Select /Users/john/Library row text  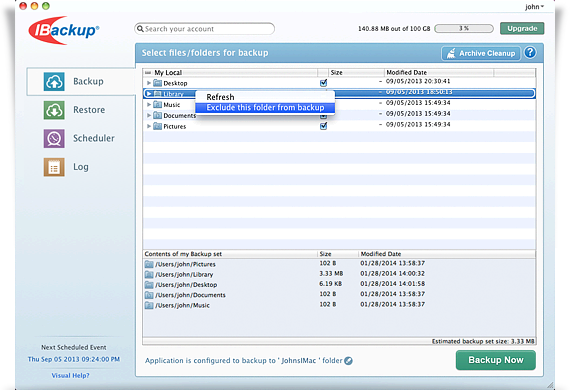point(184,274)
